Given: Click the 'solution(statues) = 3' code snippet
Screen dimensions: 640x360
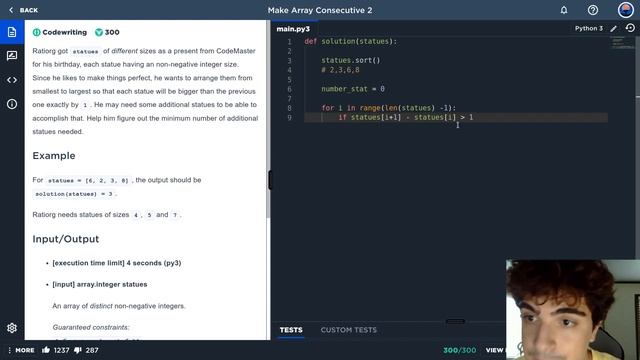Looking at the screenshot, I should [x=74, y=194].
